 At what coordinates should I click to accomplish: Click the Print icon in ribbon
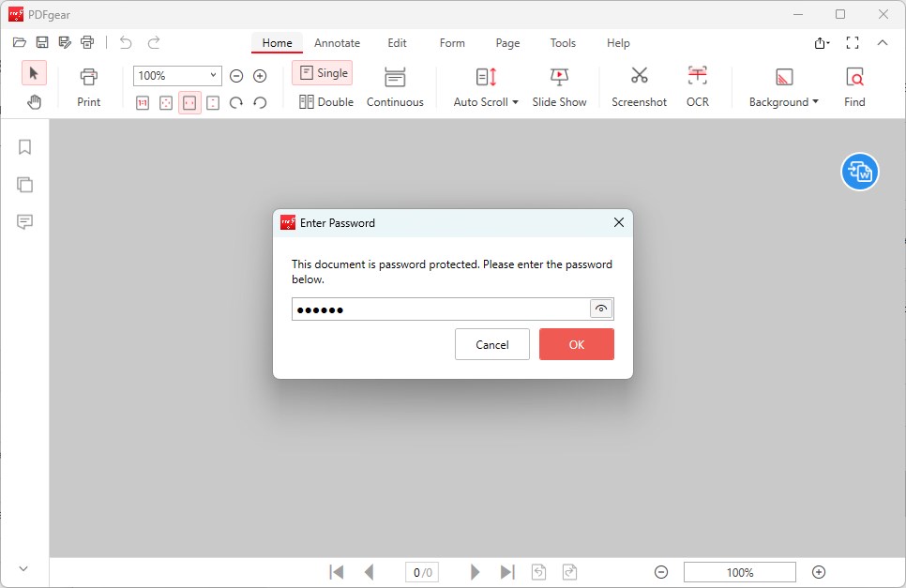click(89, 78)
